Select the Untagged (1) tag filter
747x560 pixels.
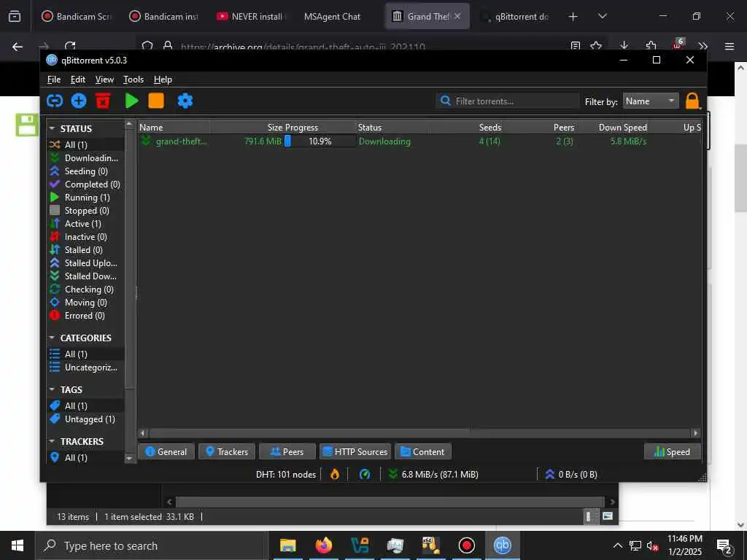pyautogui.click(x=86, y=419)
